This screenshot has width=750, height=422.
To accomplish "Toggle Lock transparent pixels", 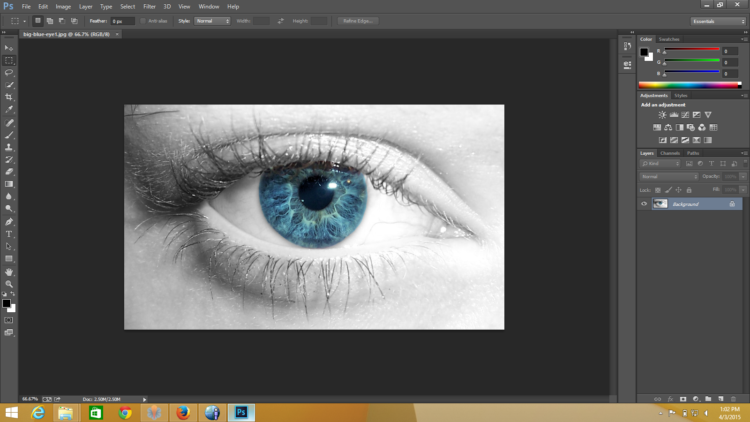I will click(x=658, y=190).
